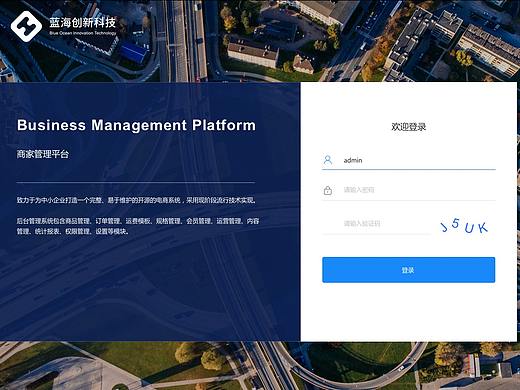520x390 pixels.
Task: Click the paragraph starting with 后台管理系统
Action: pos(138,226)
